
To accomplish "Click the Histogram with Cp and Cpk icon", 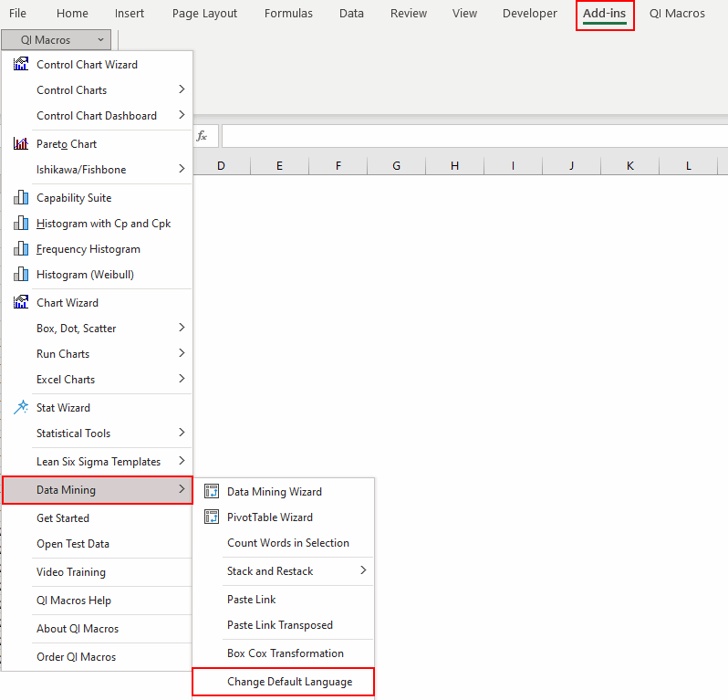I will pyautogui.click(x=21, y=223).
